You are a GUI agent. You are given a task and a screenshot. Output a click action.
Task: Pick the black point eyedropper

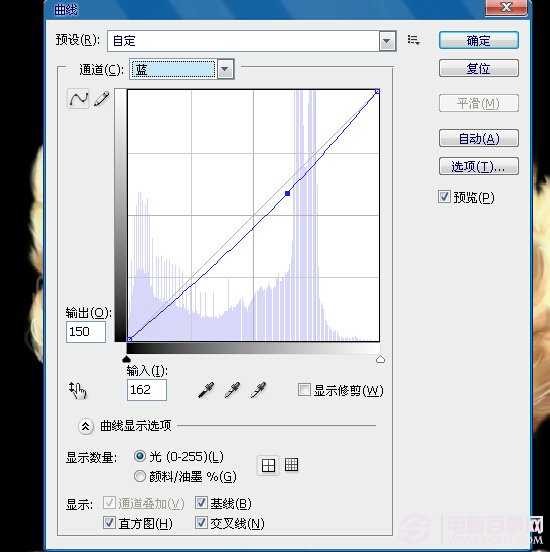[206, 390]
